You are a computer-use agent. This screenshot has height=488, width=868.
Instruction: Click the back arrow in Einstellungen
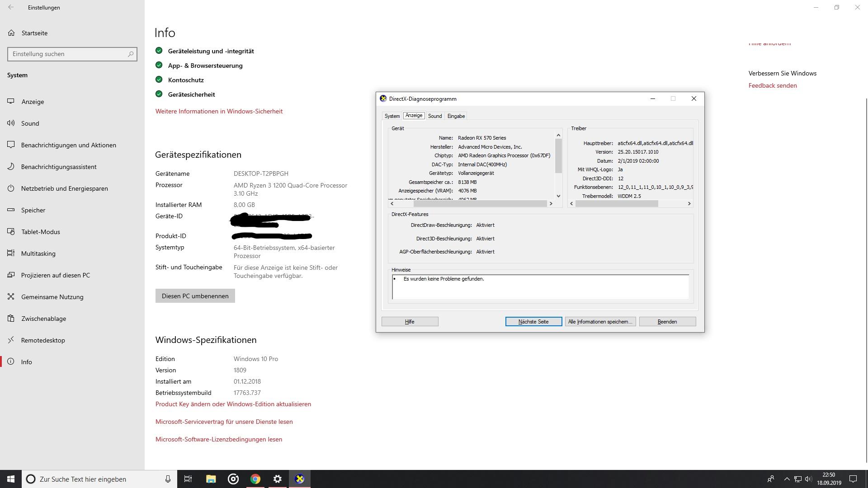click(x=11, y=7)
